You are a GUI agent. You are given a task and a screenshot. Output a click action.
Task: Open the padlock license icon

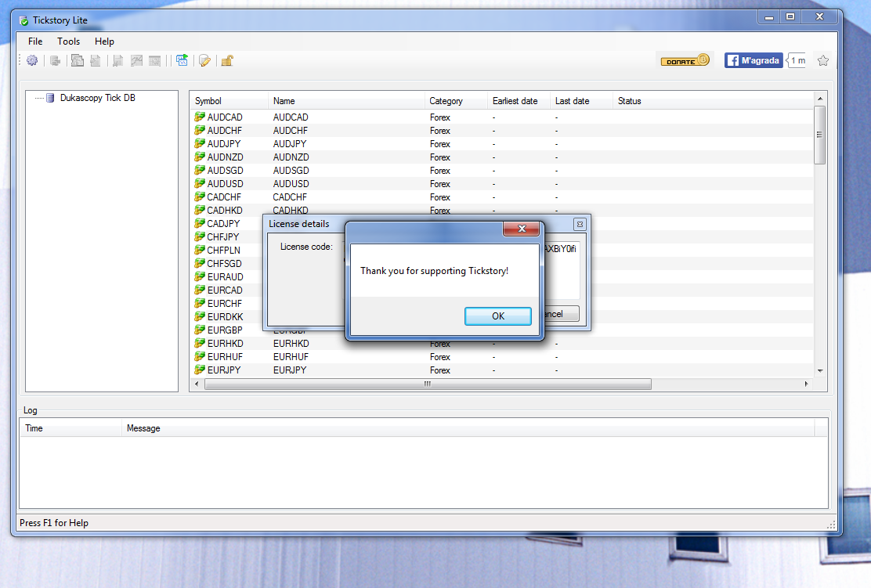coord(227,60)
